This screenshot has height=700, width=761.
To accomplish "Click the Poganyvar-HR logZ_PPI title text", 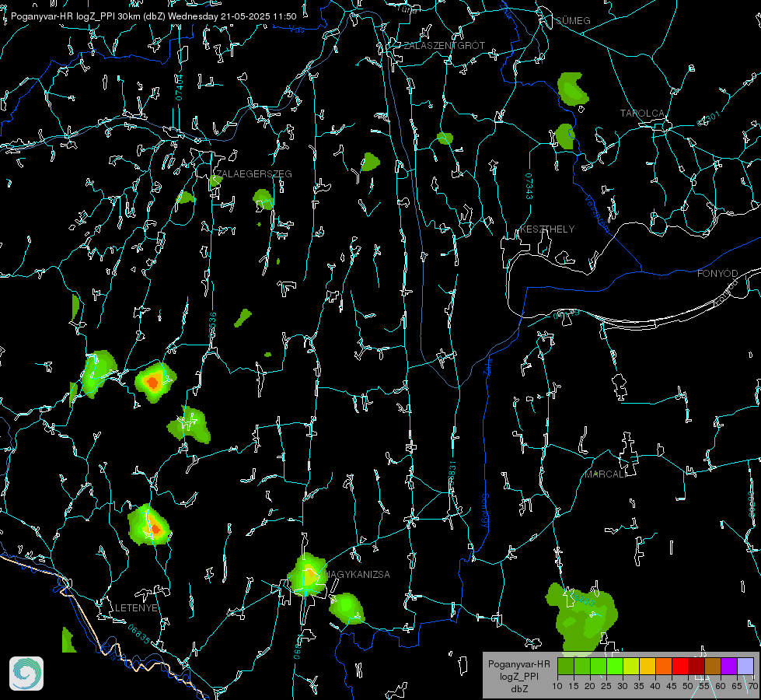I will pos(153,16).
